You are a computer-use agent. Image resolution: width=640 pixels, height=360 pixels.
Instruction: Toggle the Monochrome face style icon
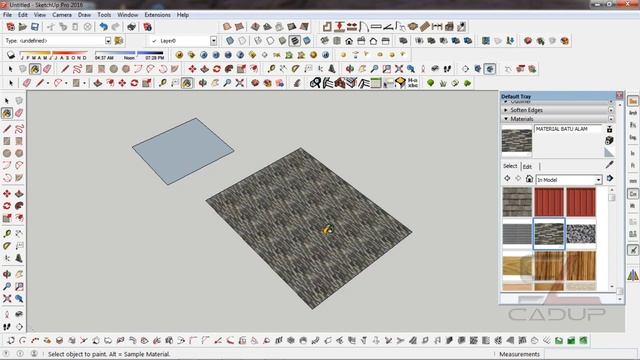[x=307, y=41]
